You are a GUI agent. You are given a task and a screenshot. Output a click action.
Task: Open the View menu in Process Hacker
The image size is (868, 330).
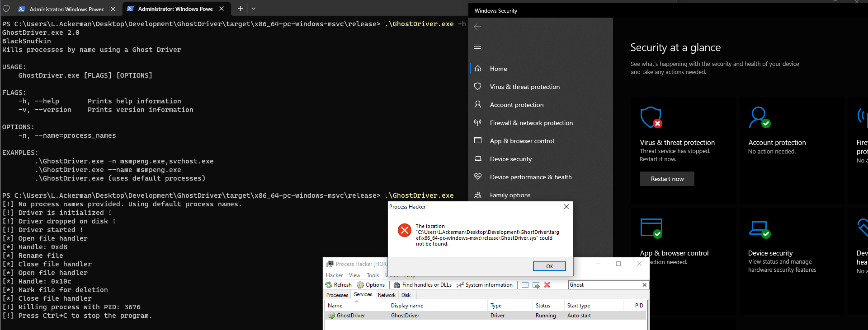click(354, 275)
